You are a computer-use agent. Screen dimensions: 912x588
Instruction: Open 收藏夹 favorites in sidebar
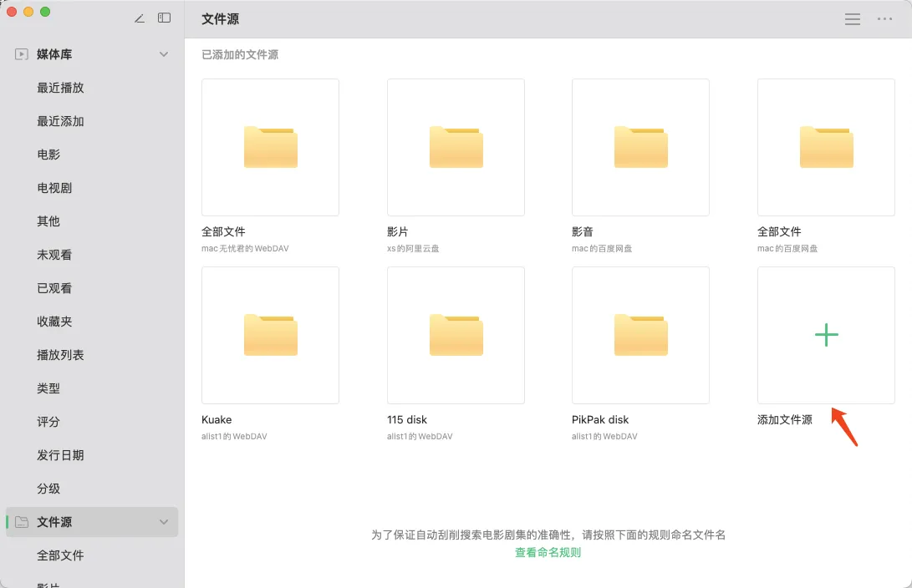54,322
